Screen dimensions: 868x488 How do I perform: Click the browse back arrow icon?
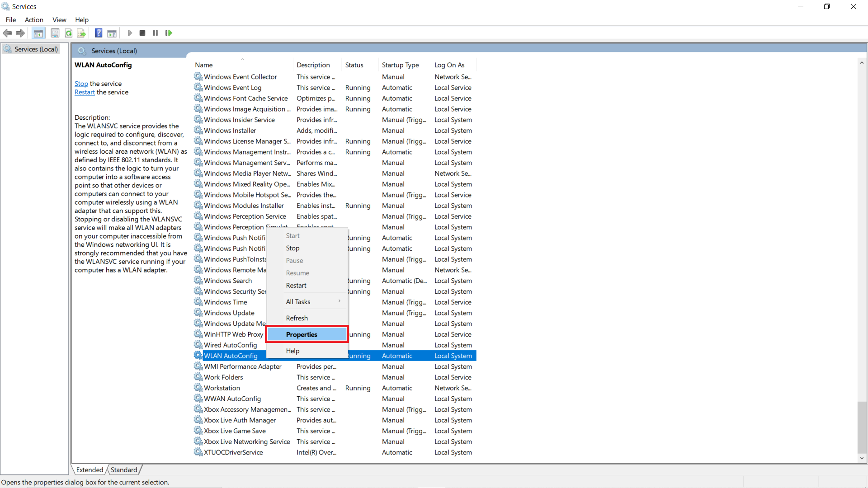[8, 33]
